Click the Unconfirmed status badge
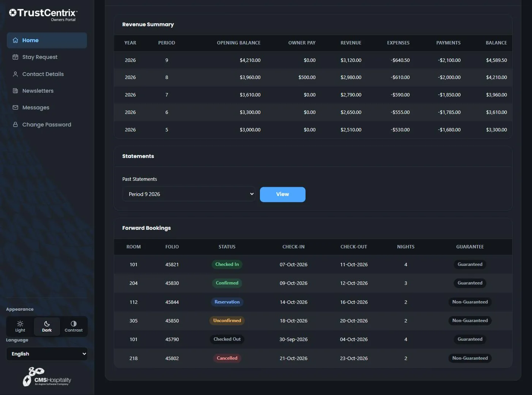 coord(227,321)
